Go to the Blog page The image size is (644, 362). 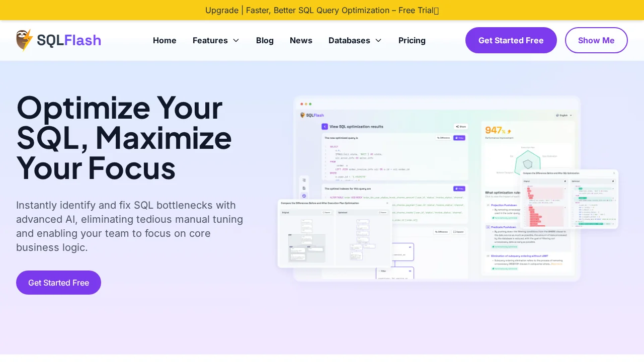coord(265,40)
